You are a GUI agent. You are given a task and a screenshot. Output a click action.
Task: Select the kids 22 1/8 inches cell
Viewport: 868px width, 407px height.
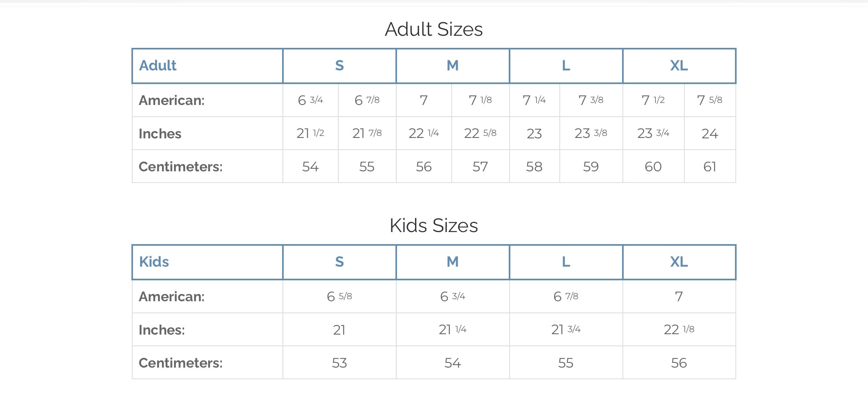click(679, 330)
